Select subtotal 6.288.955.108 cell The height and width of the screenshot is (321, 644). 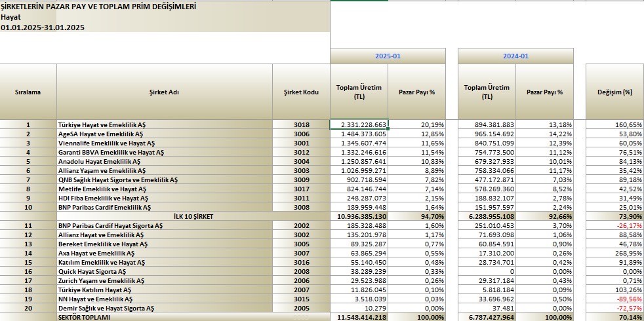[487, 216]
